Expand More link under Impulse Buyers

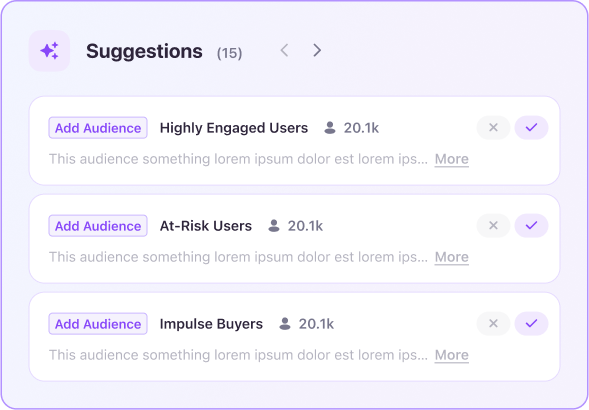452,355
